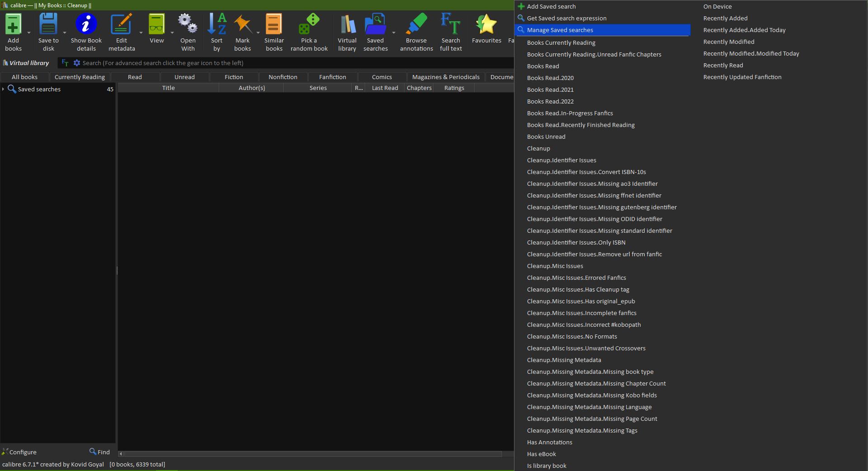Switch to the Currently Reading tab
Viewport: 868px width, 471px height.
(80, 77)
